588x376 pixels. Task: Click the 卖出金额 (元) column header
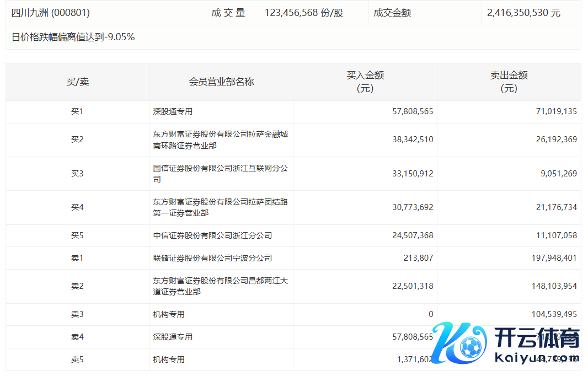coord(509,82)
